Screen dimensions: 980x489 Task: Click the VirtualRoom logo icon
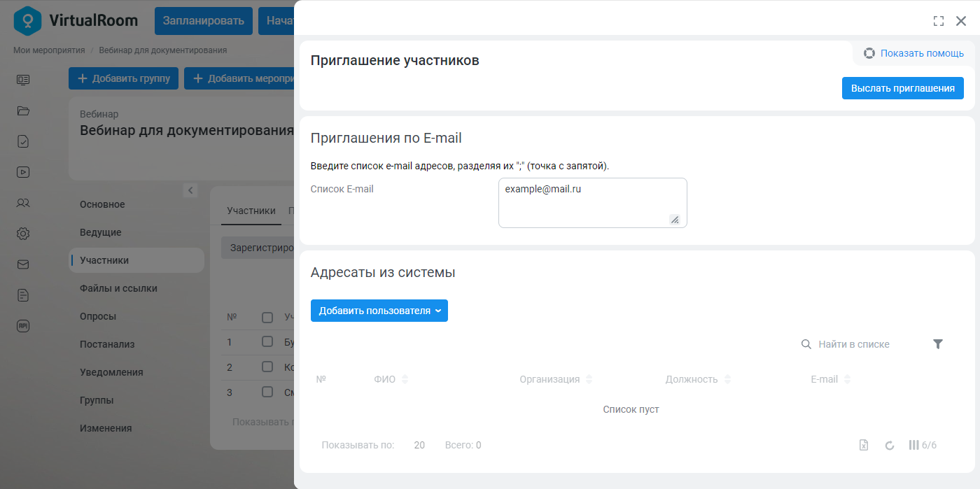tap(27, 20)
